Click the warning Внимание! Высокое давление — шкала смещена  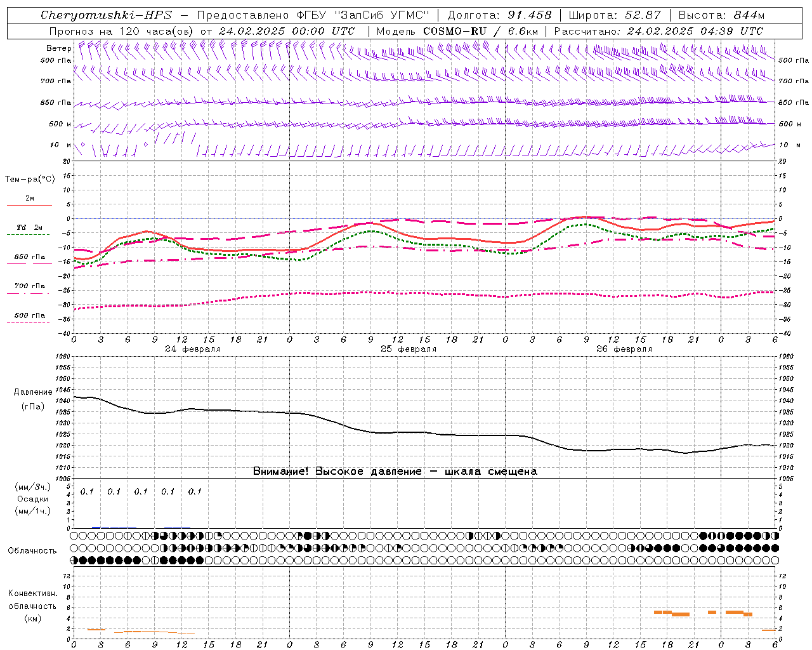click(x=395, y=472)
